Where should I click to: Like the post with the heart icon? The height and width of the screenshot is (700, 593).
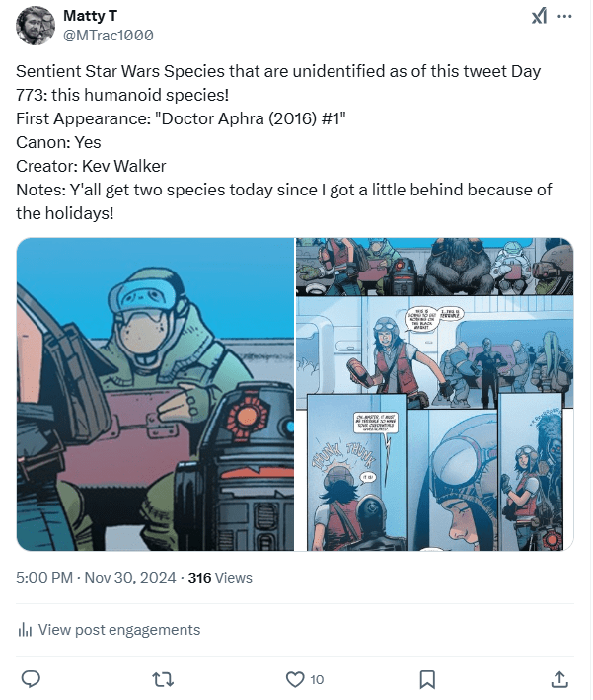[x=294, y=678]
